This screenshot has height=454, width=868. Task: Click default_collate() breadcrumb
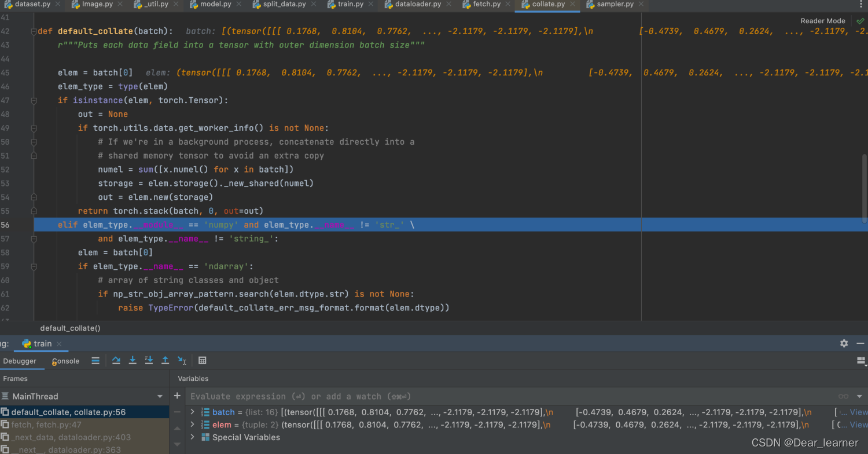click(70, 328)
